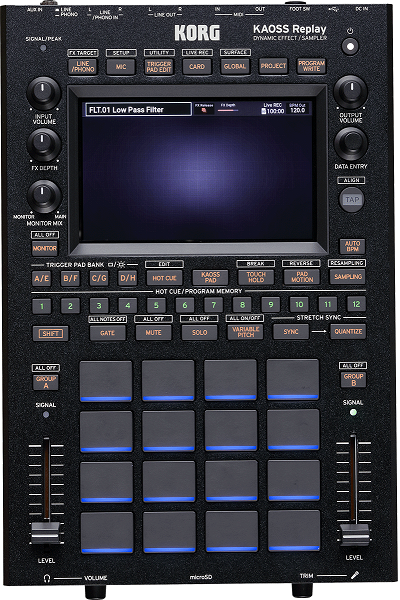The width and height of the screenshot is (400, 600).
Task: Select hot cue memory 9
Action: click(271, 305)
